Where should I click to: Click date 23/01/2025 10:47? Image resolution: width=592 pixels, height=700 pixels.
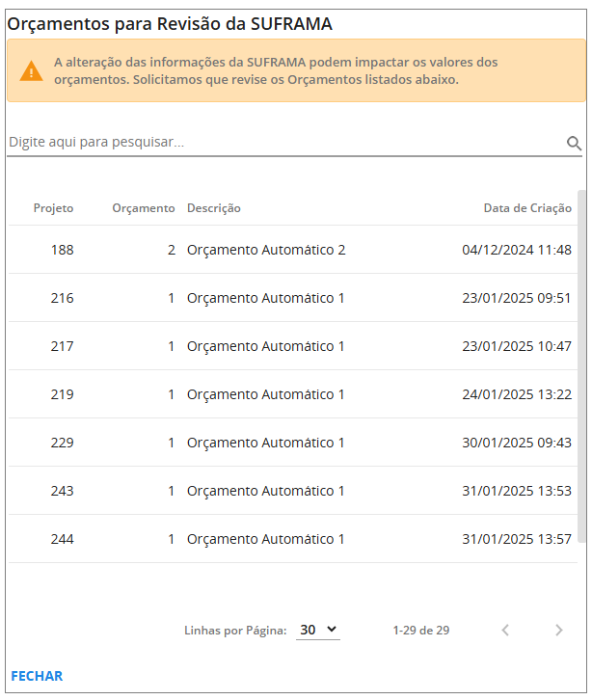[517, 346]
